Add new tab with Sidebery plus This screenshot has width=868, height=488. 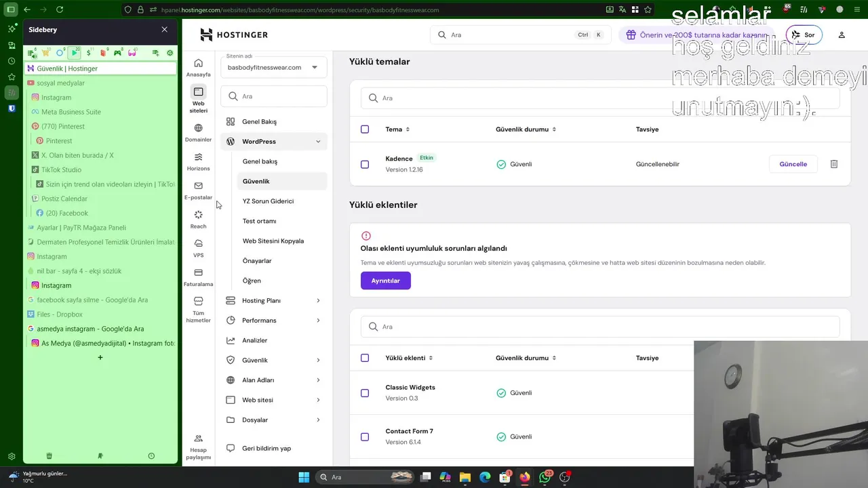[100, 357]
